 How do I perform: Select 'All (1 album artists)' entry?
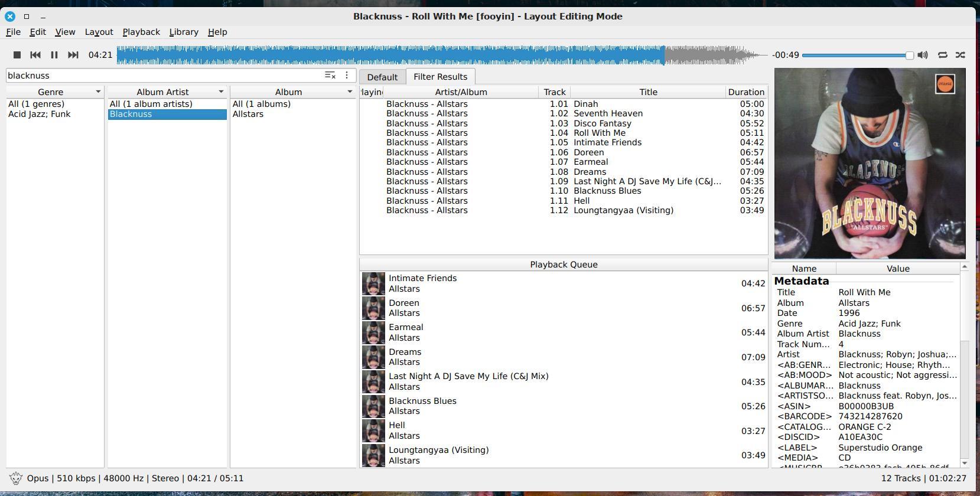(x=167, y=104)
